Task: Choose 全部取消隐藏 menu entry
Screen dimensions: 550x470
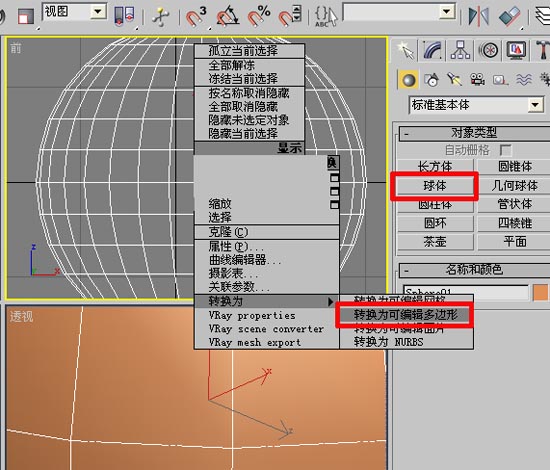Action: point(249,107)
